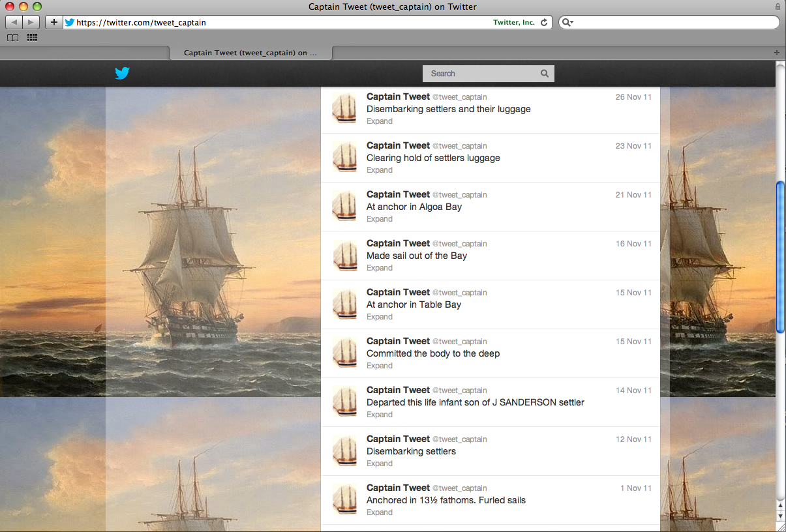Click avatar of the 12 Nov 'Disembarking settlers' tweet

[344, 450]
